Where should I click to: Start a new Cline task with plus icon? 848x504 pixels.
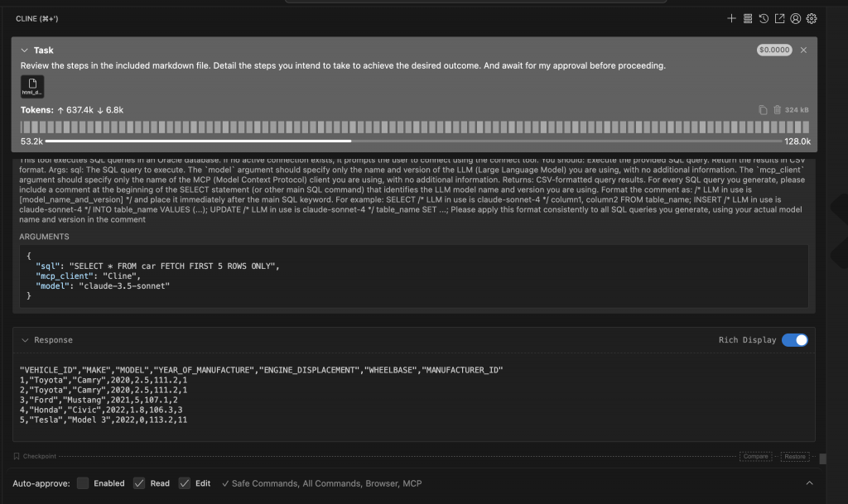[731, 18]
